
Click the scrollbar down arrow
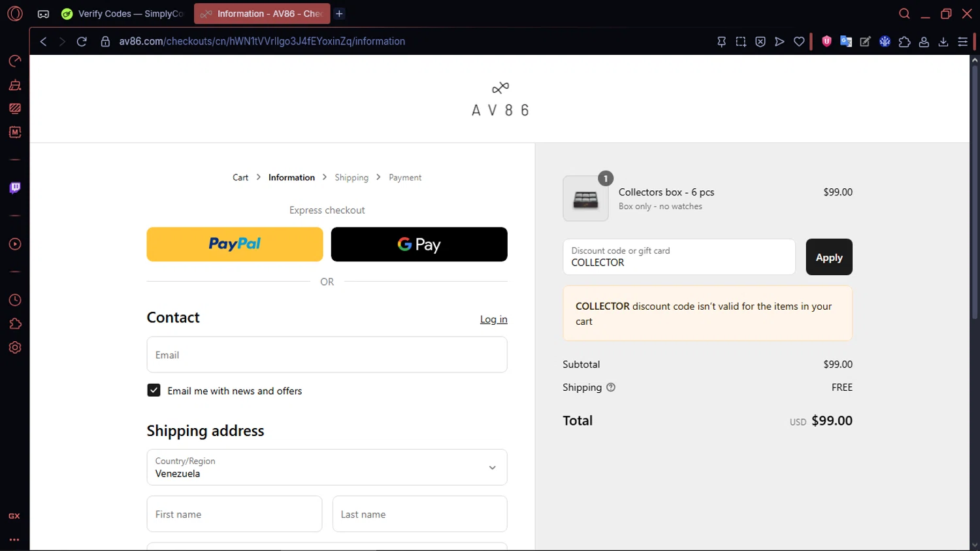click(974, 544)
